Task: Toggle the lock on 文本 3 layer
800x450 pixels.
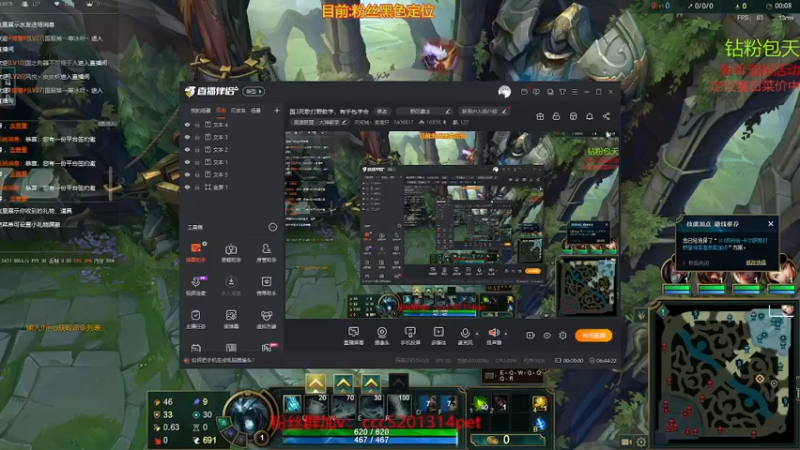Action: pyautogui.click(x=197, y=137)
